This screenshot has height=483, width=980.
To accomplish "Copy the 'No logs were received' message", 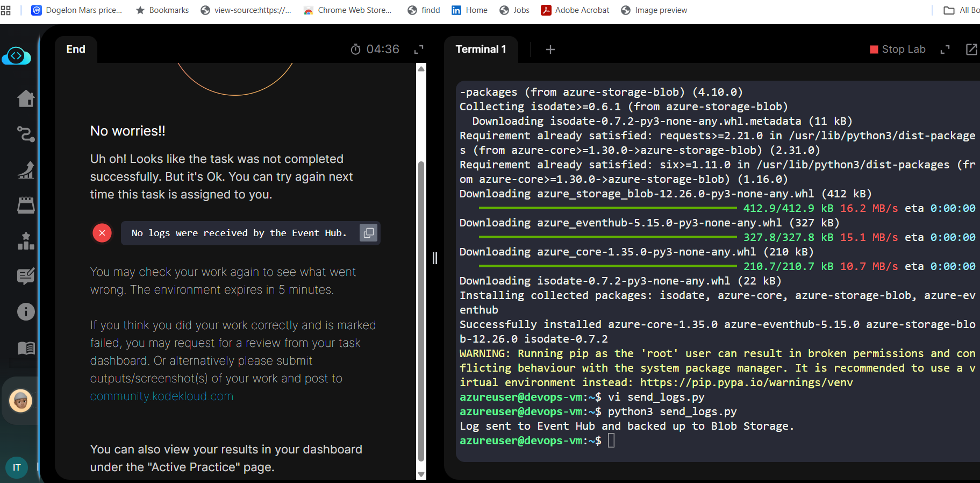I will coord(368,233).
